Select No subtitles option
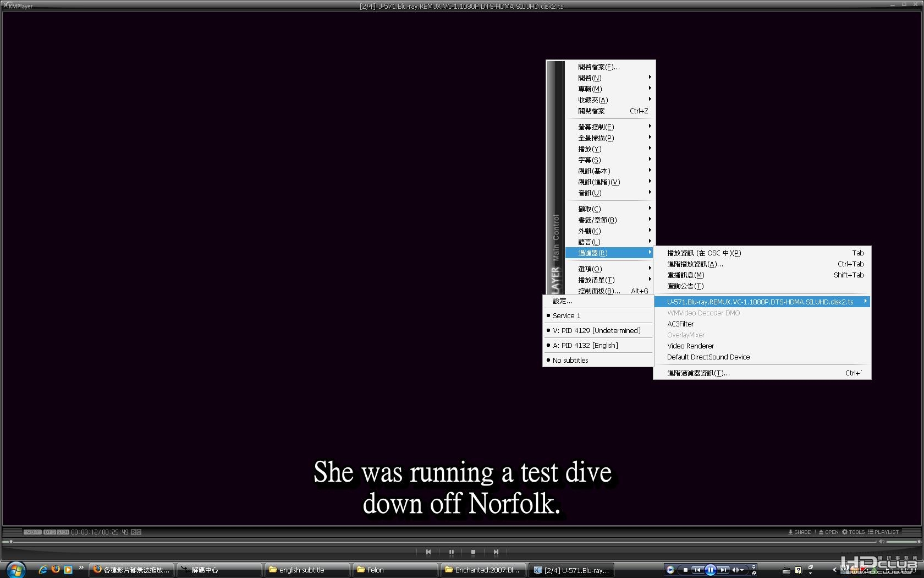This screenshot has height=578, width=924. click(598, 360)
